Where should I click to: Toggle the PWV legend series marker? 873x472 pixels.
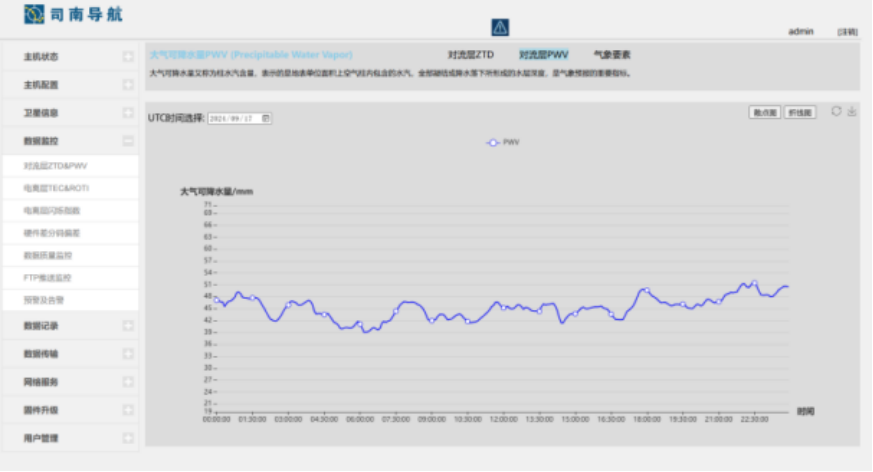point(493,143)
